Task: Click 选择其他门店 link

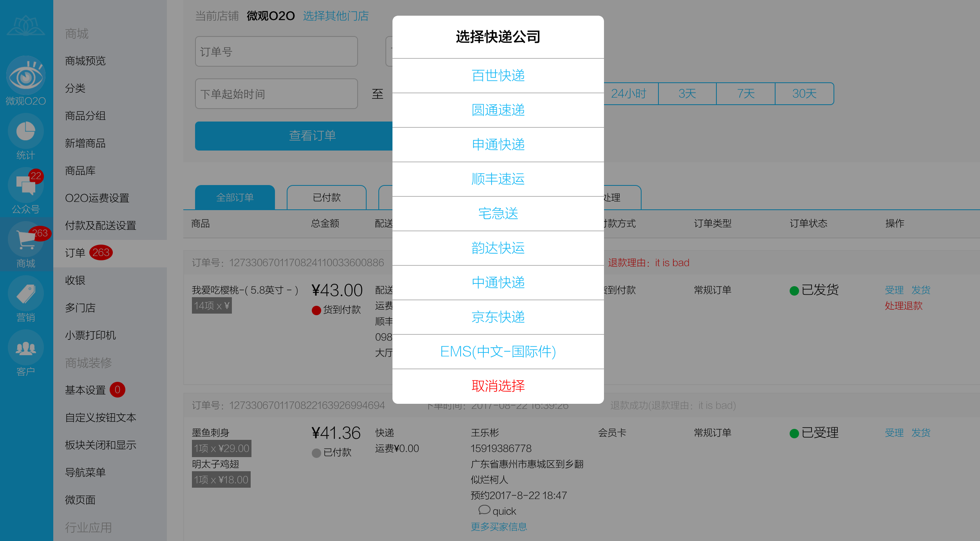Action: coord(336,16)
